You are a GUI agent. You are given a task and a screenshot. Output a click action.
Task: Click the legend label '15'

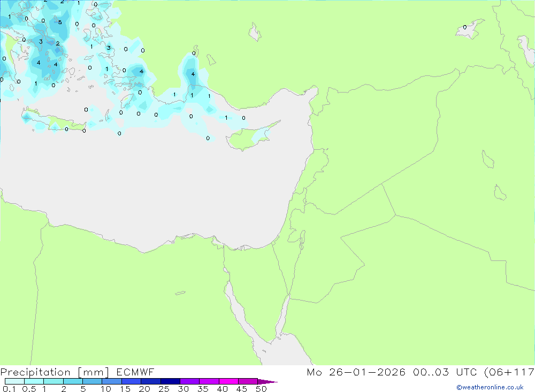pos(125,389)
